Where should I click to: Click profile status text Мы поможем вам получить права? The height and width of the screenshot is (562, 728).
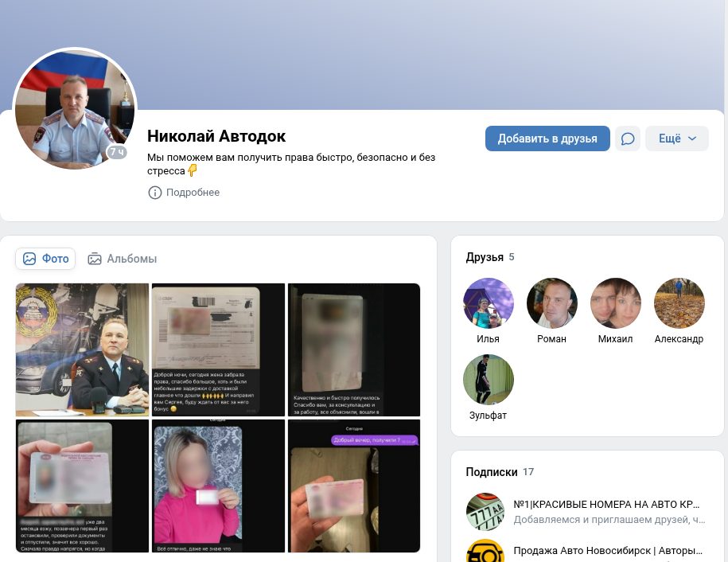291,164
